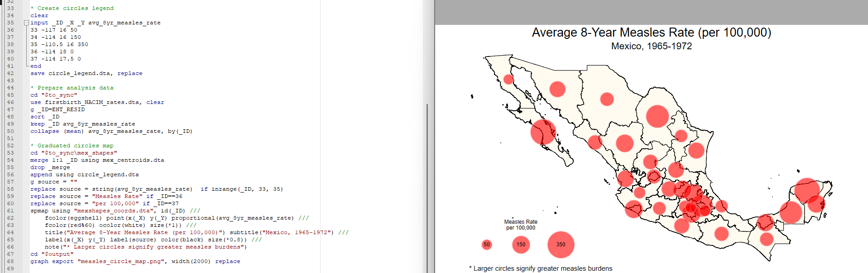Click the 150 legend circle
The height and width of the screenshot is (273, 868).
(x=521, y=245)
